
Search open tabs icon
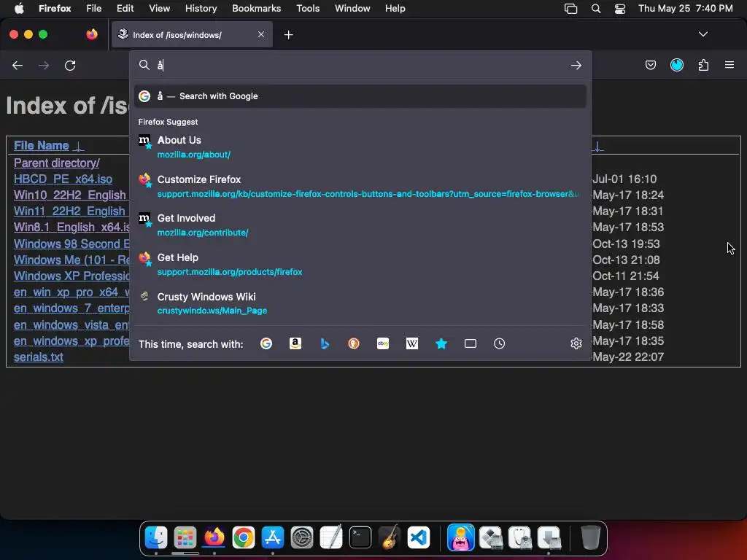tap(471, 343)
